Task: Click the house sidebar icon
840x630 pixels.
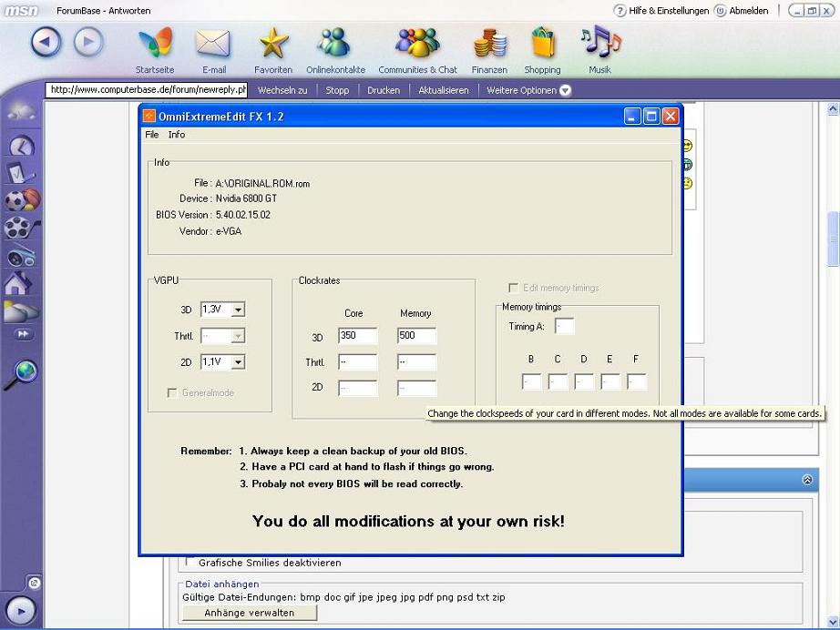Action: (x=17, y=283)
